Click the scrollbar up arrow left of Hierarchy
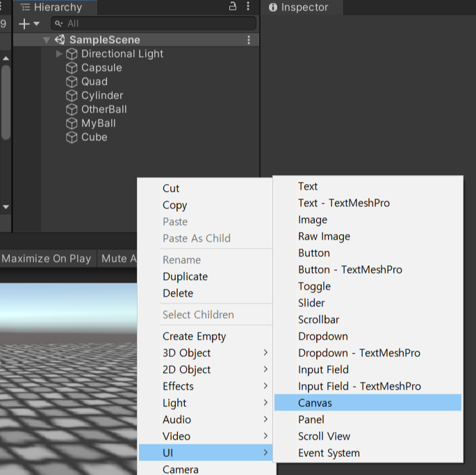The image size is (476, 475). pos(6,58)
